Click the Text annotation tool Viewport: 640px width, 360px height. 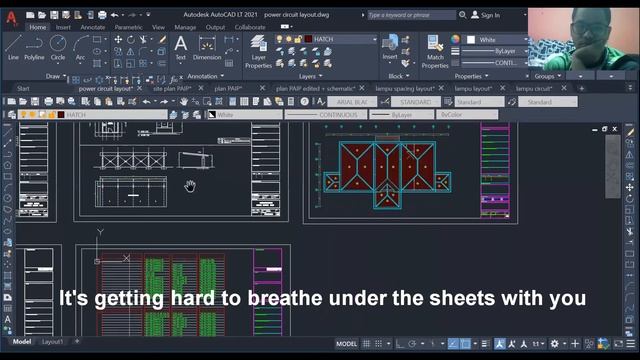180,48
